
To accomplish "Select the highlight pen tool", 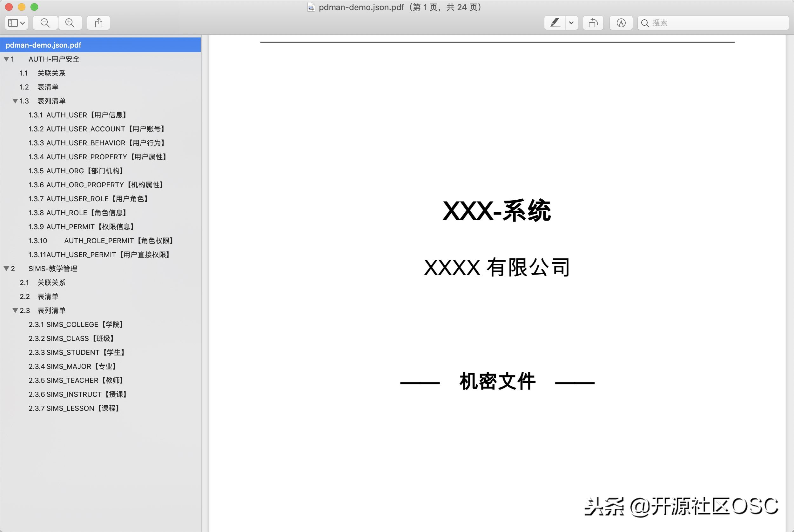I will point(555,23).
